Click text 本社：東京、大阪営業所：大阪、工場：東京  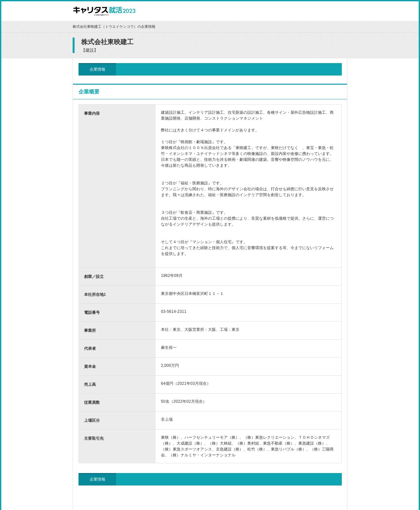pos(200,330)
